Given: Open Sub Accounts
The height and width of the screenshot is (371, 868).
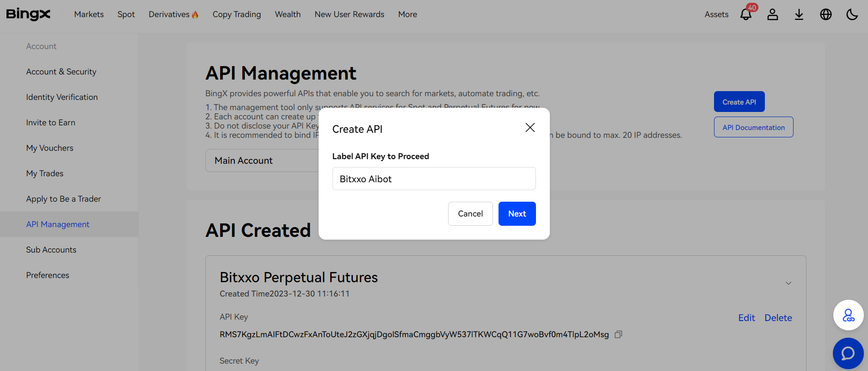Looking at the screenshot, I should tap(51, 250).
